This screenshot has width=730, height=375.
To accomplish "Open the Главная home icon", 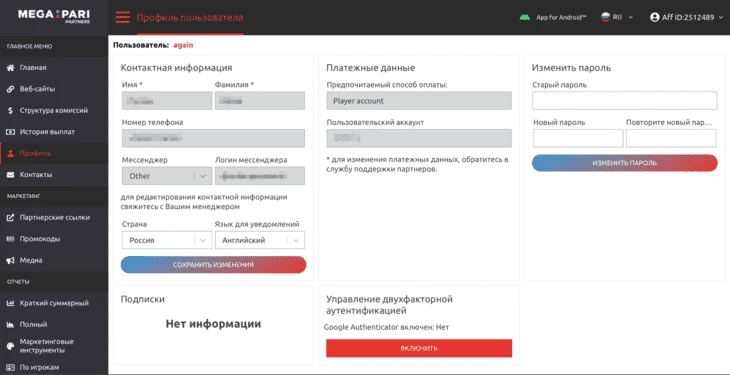I will pyautogui.click(x=10, y=68).
